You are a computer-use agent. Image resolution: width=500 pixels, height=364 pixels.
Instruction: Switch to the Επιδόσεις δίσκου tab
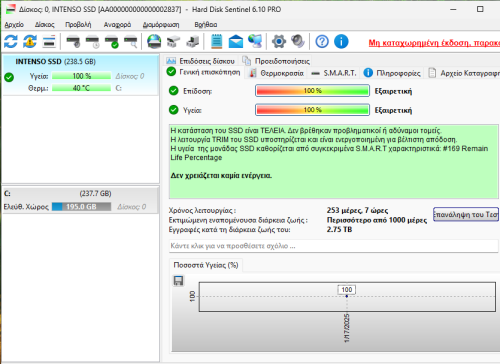pyautogui.click(x=200, y=61)
